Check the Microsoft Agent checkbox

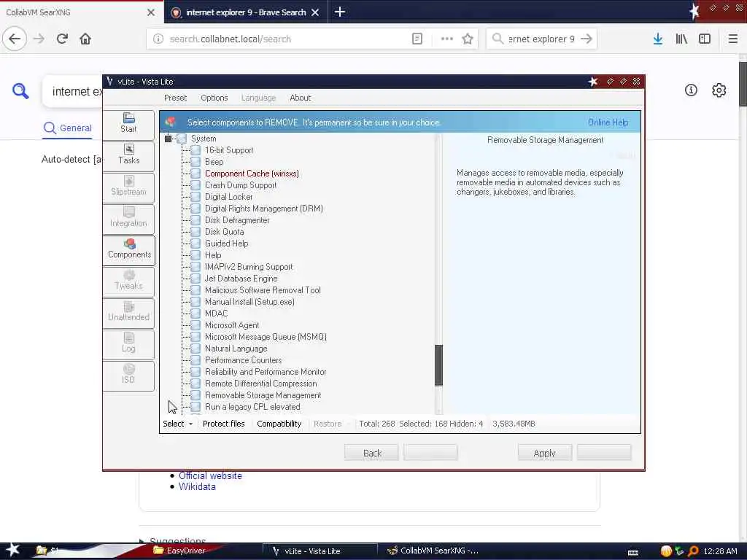point(196,325)
